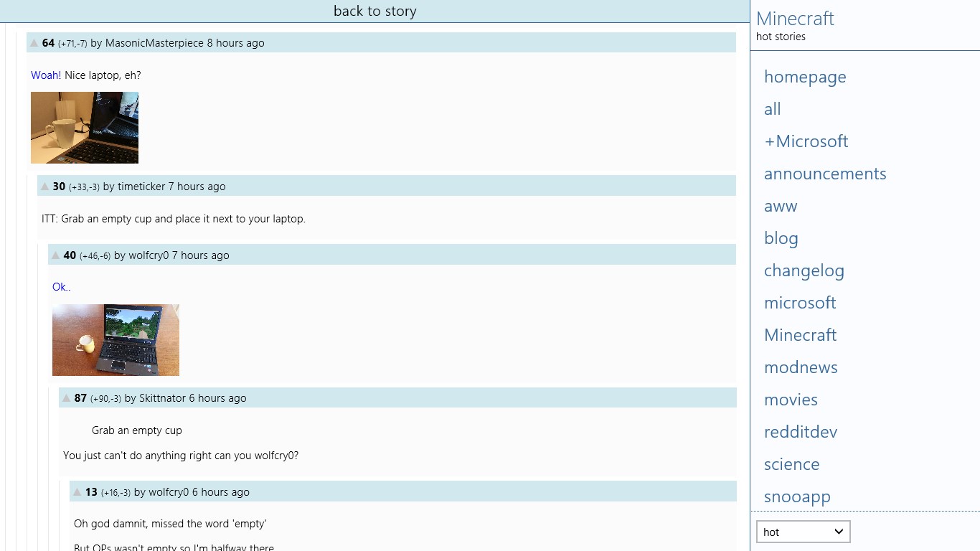Select homepage in subreddit list

coord(805,77)
